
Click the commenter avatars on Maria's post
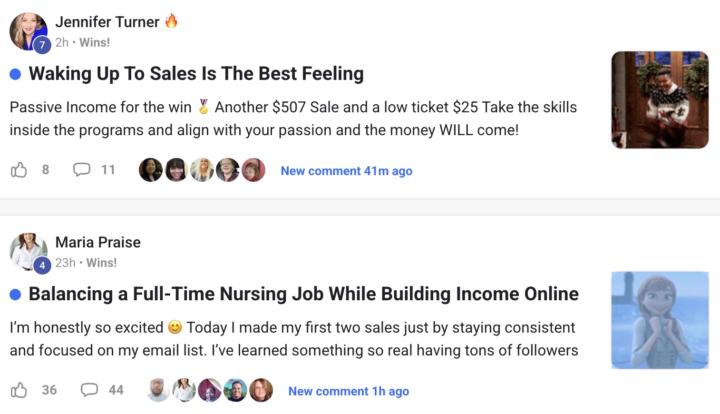tap(209, 390)
